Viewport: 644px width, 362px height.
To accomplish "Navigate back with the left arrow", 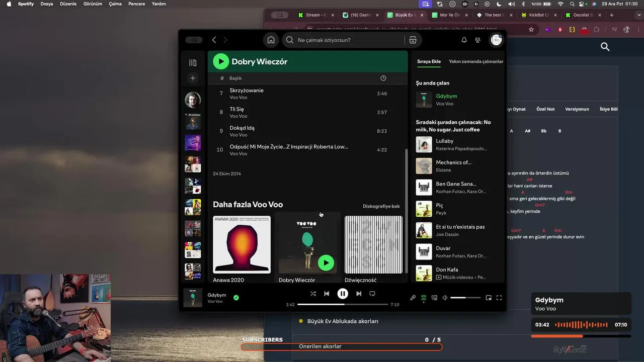I will point(214,40).
